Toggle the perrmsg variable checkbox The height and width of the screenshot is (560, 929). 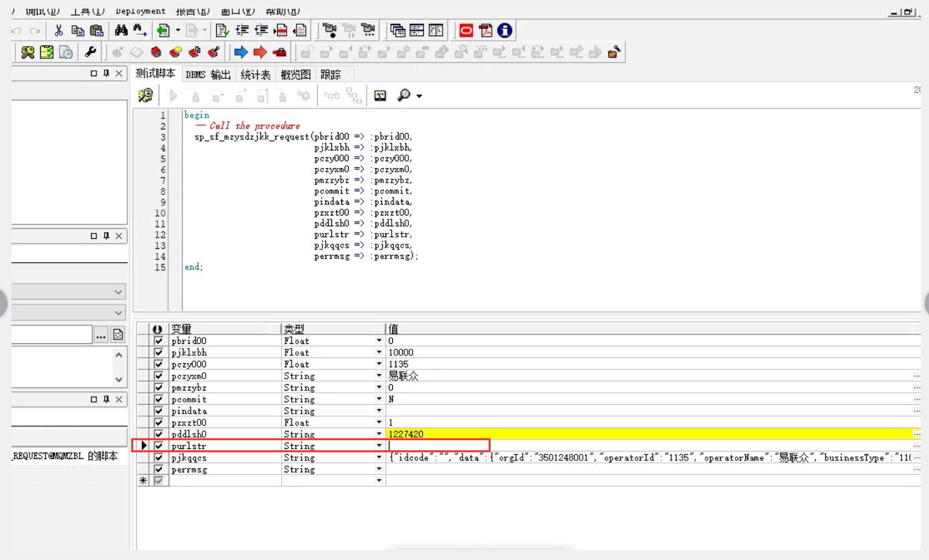click(159, 470)
